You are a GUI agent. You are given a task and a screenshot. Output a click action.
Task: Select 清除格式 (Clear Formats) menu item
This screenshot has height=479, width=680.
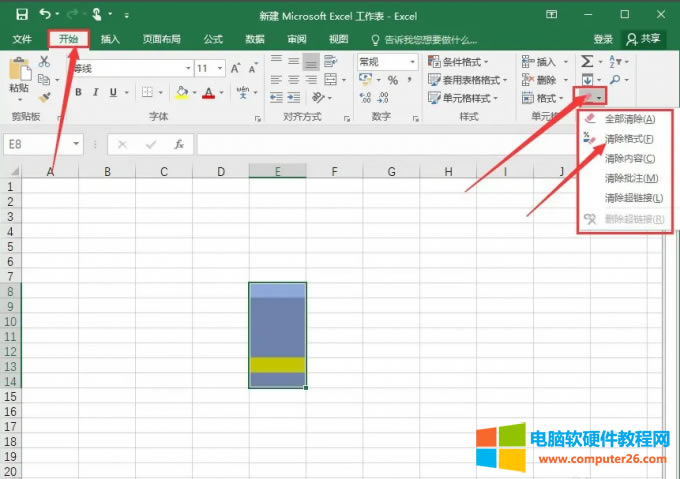coord(629,138)
